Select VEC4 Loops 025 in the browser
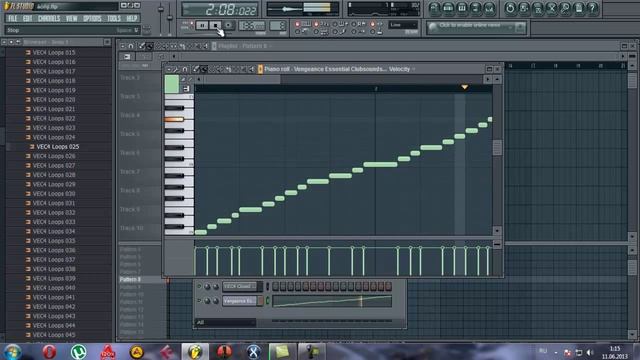The height and width of the screenshot is (360, 640). [58, 147]
